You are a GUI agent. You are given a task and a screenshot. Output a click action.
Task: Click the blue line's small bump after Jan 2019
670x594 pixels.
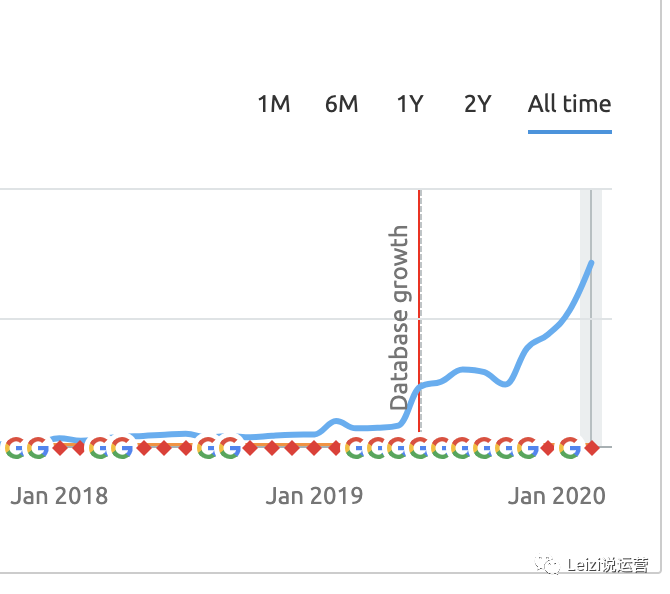point(336,421)
